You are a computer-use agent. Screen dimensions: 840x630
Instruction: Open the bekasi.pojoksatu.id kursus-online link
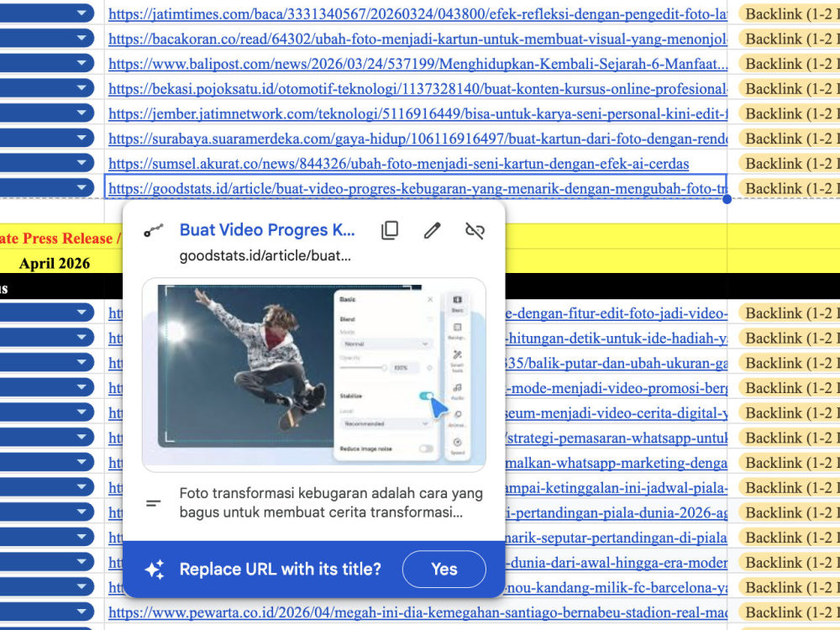tap(417, 89)
